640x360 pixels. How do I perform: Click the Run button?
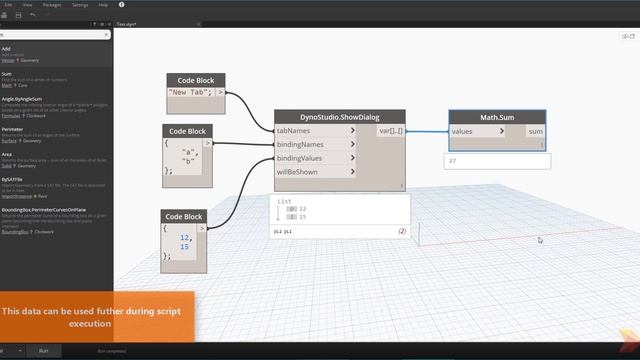(44, 351)
